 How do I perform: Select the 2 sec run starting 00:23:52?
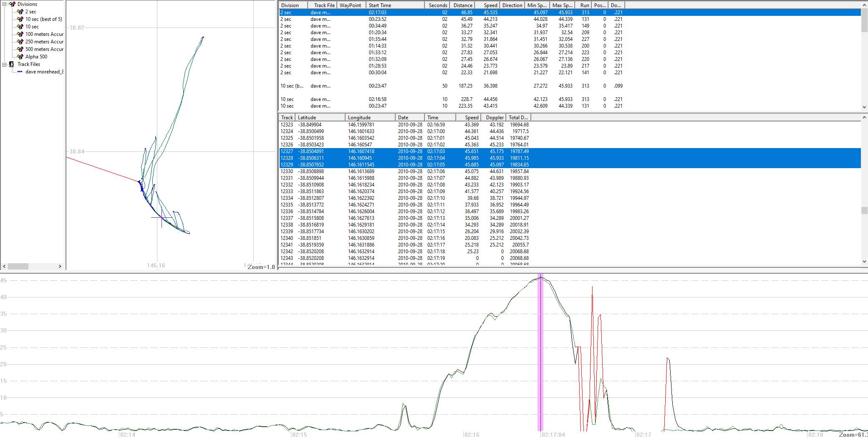click(x=377, y=19)
